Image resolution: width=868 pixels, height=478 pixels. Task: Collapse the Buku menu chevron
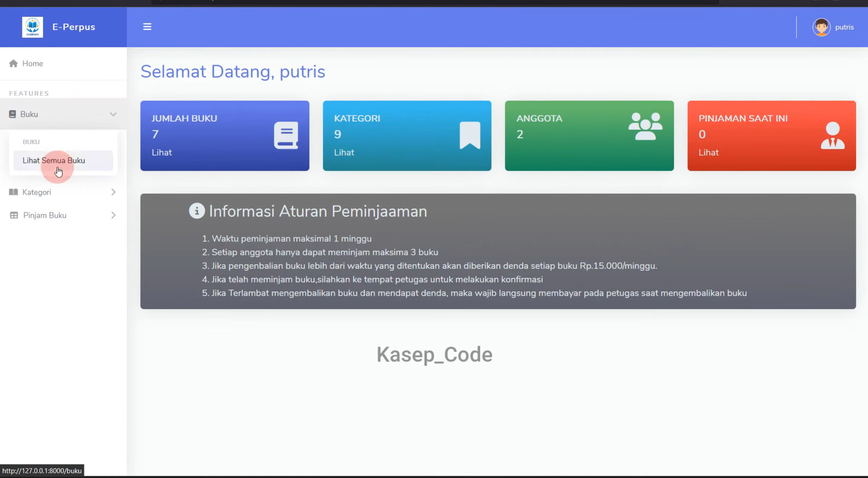pyautogui.click(x=113, y=114)
